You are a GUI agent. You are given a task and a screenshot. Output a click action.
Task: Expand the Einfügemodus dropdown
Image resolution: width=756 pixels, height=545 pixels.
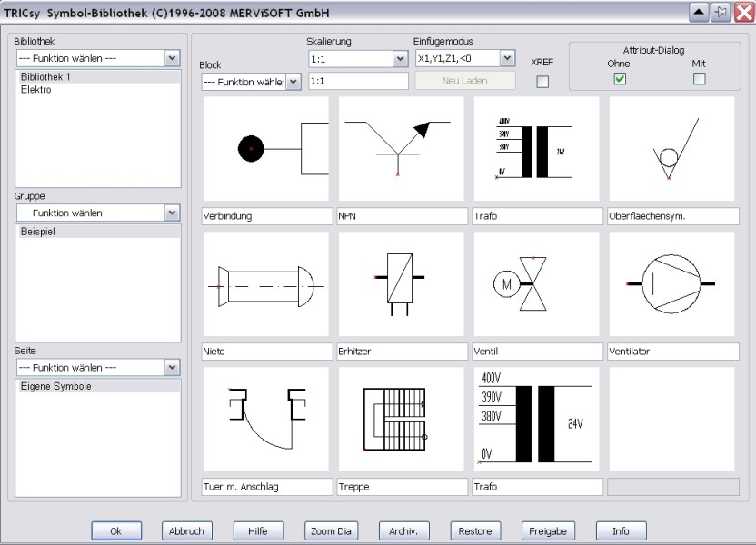[465, 58]
